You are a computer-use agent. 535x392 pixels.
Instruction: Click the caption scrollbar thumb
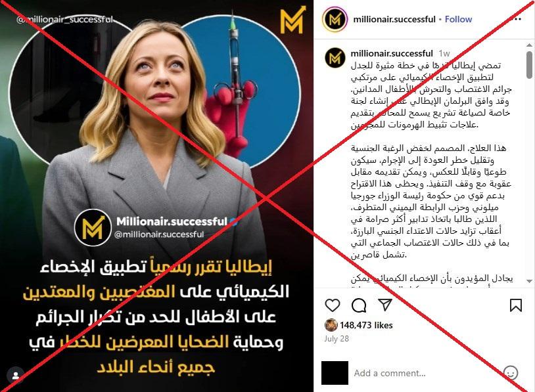point(529,65)
